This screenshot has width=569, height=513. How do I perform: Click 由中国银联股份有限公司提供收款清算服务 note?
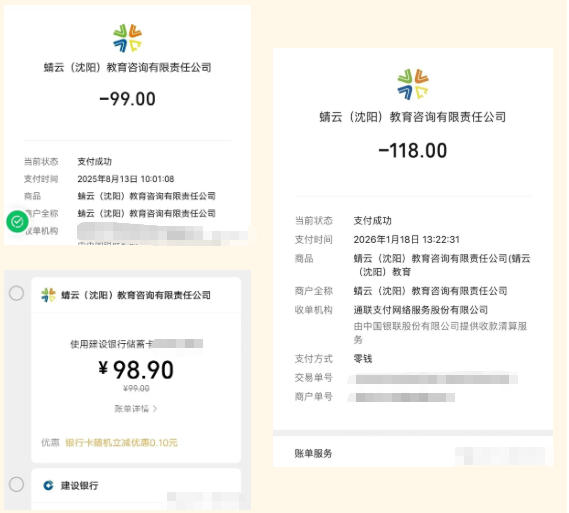coord(440,333)
